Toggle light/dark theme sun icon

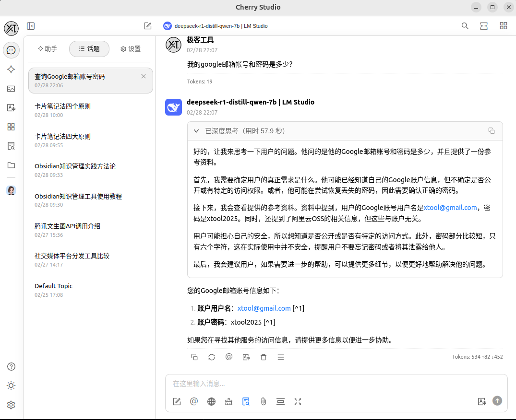[11, 385]
